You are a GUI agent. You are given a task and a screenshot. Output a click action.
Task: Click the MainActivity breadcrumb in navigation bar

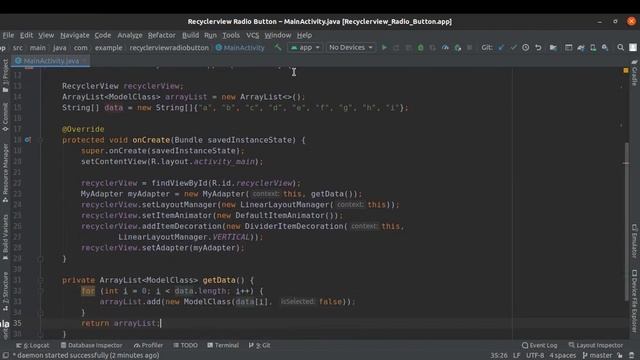coord(240,48)
